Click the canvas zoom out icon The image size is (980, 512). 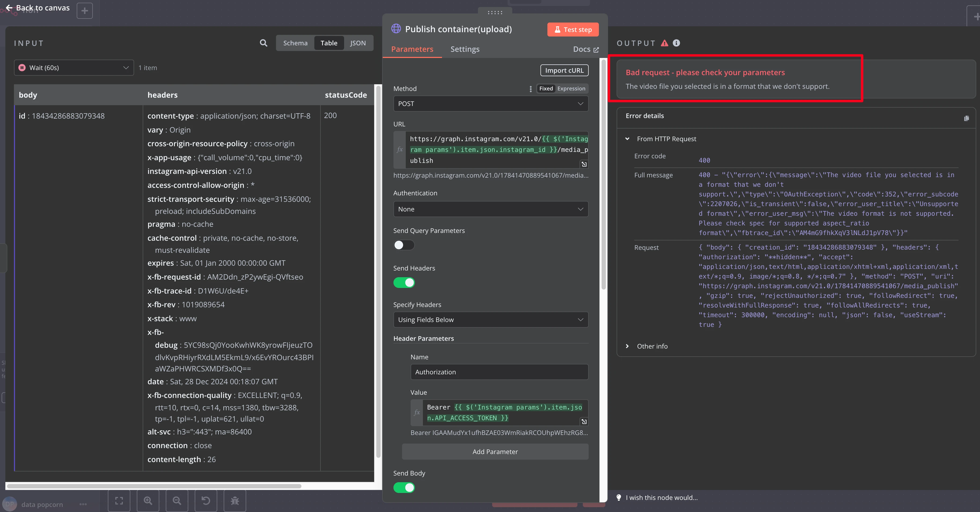(177, 500)
